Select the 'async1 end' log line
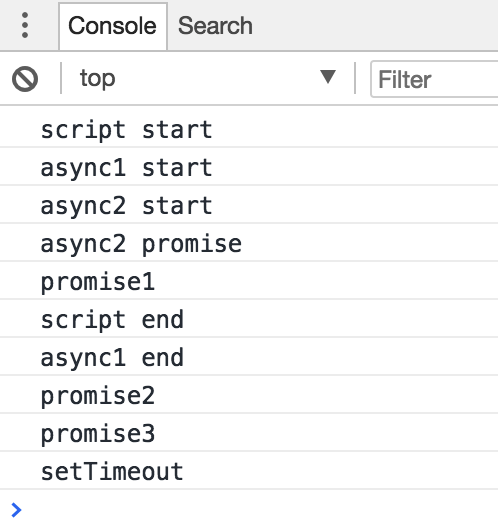 point(249,357)
